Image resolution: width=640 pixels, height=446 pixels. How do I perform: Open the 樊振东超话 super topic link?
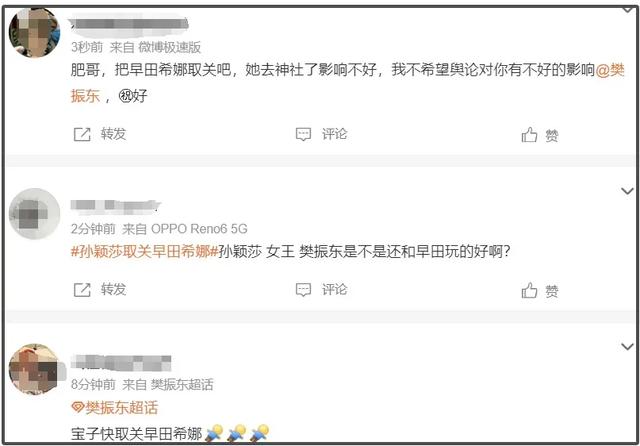(122, 407)
